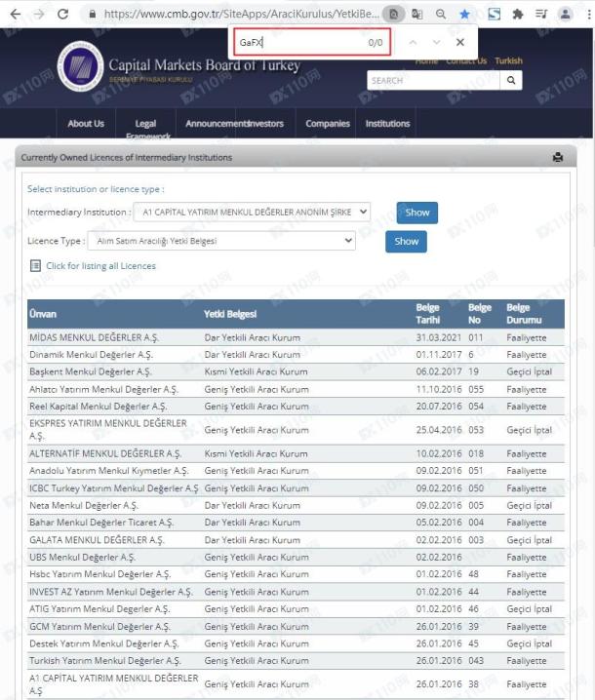The width and height of the screenshot is (595, 700).
Task: Open the About Us menu
Action: (x=86, y=124)
